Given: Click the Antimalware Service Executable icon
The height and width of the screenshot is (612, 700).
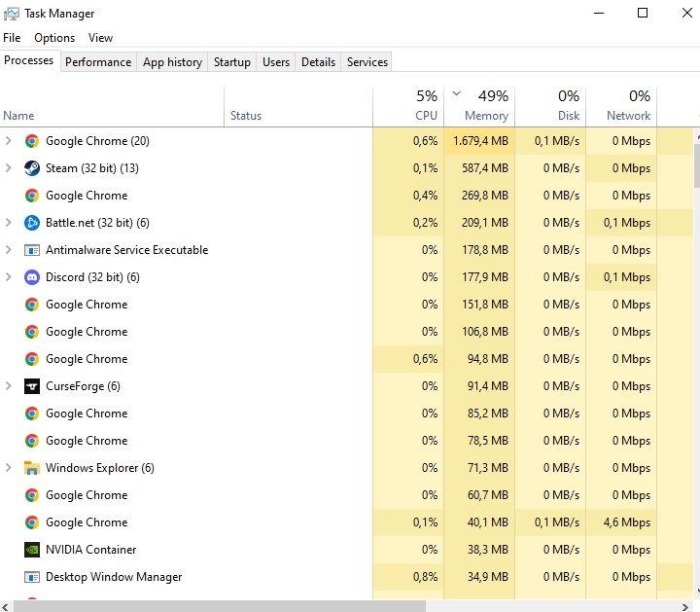Looking at the screenshot, I should tap(32, 250).
